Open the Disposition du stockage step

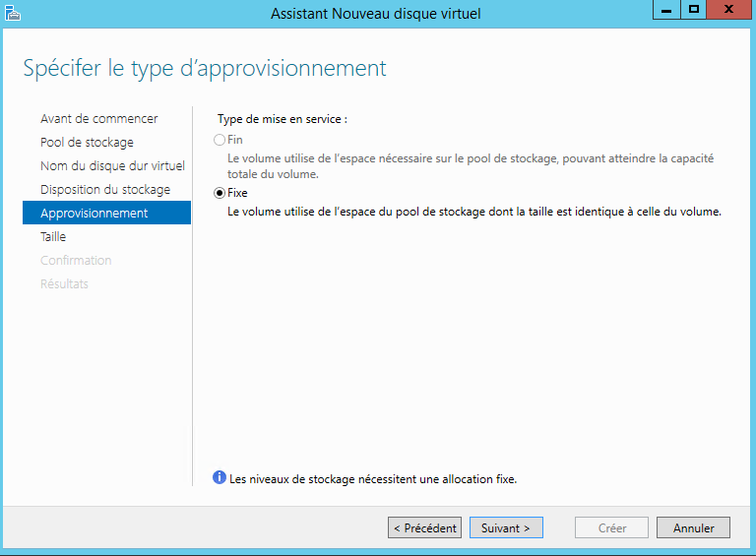(105, 189)
